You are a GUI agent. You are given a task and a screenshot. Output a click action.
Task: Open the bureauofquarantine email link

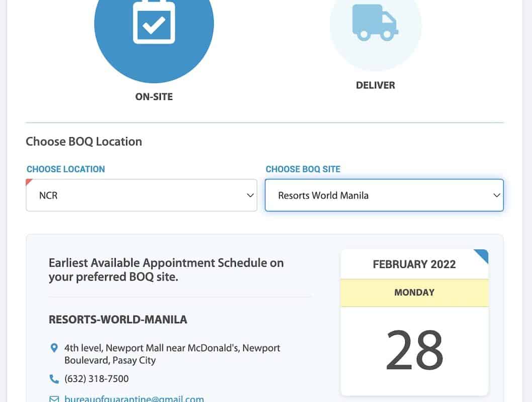(x=134, y=399)
